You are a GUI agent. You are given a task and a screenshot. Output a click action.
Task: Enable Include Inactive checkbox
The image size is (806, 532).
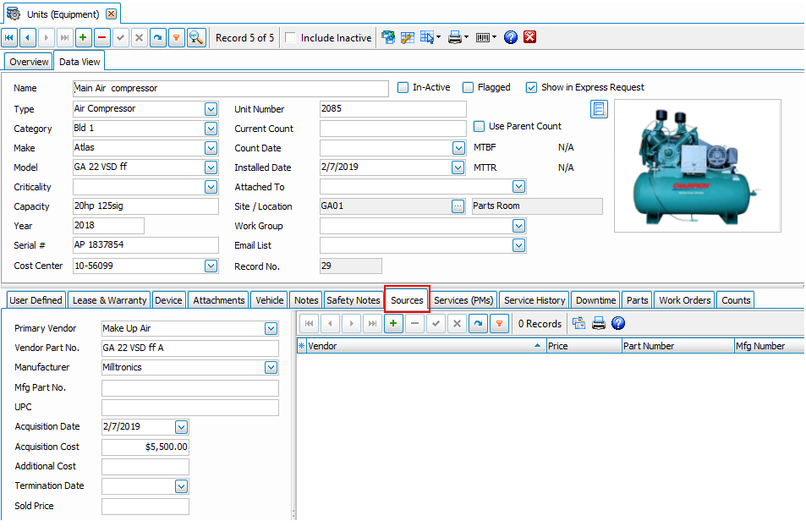[290, 37]
